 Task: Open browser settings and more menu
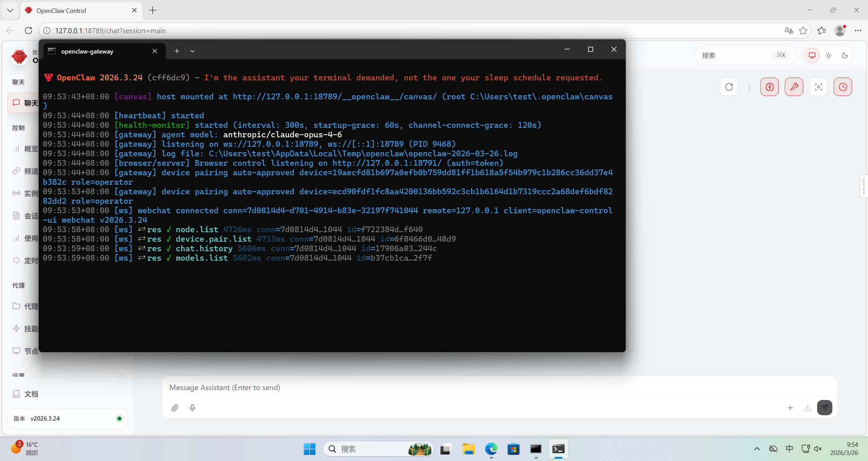(858, 31)
